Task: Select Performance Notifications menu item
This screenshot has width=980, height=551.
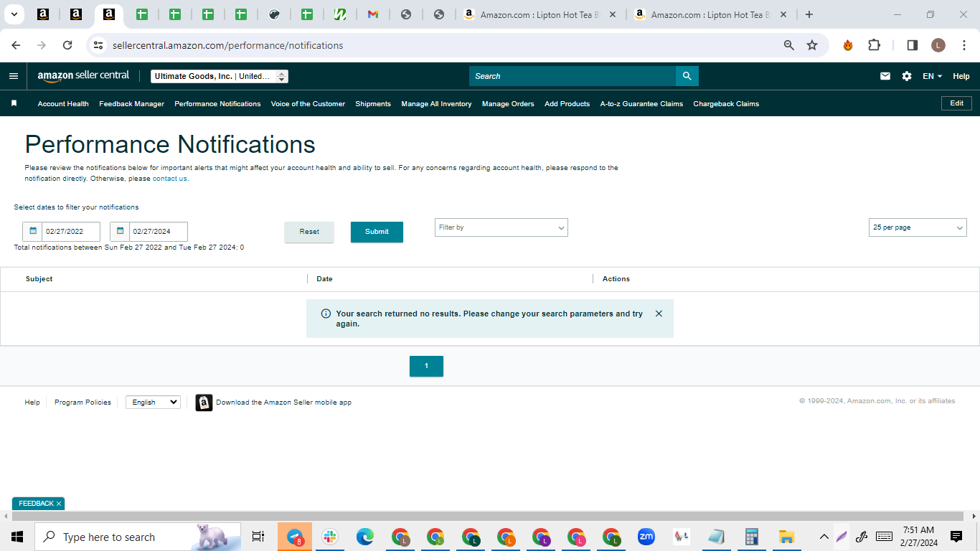Action: pos(217,104)
